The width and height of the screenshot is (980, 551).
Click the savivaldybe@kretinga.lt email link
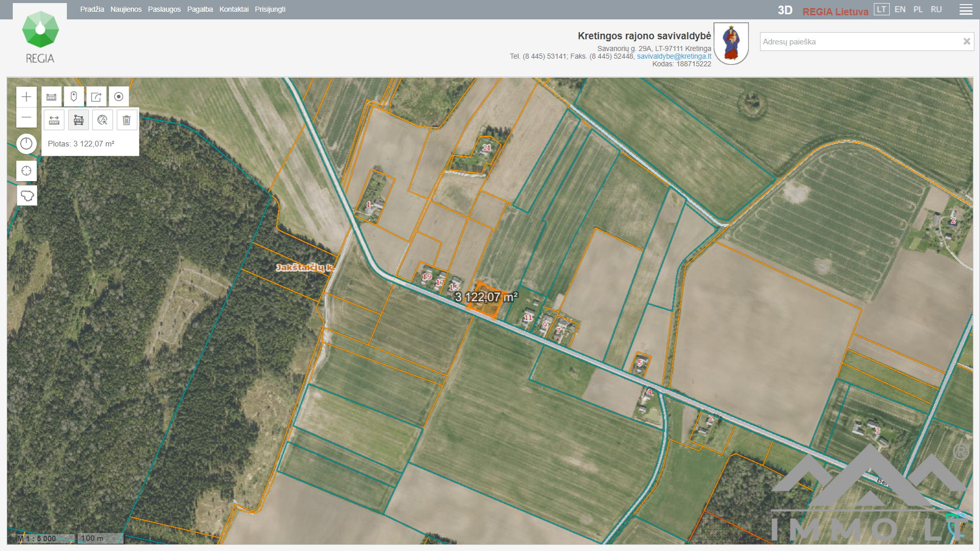coord(674,56)
